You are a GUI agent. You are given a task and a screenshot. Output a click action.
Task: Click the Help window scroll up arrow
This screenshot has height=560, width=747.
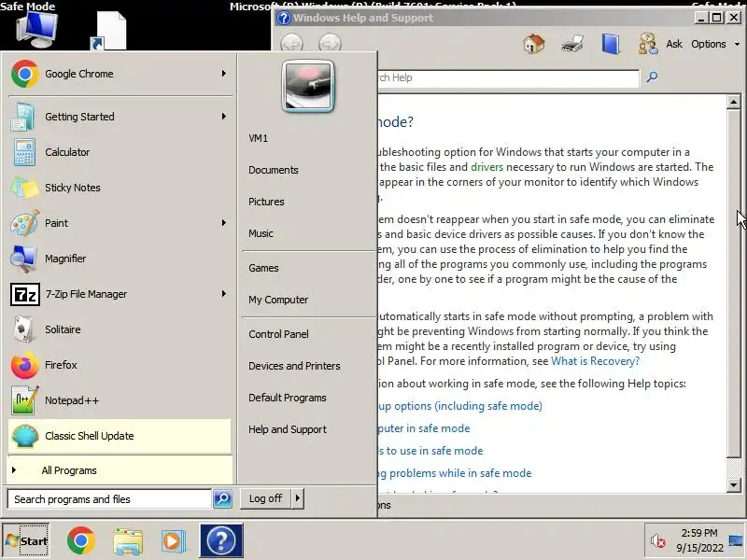coord(734,102)
